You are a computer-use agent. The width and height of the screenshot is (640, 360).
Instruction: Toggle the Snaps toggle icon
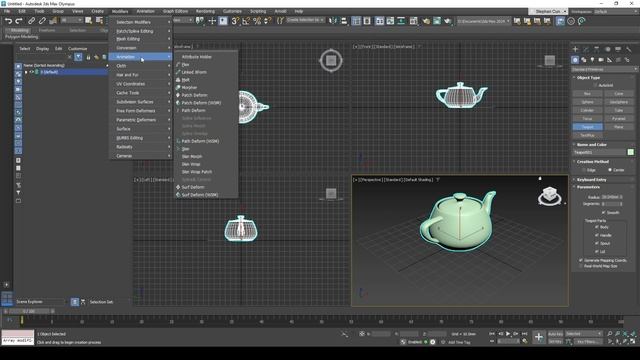[x=235, y=21]
